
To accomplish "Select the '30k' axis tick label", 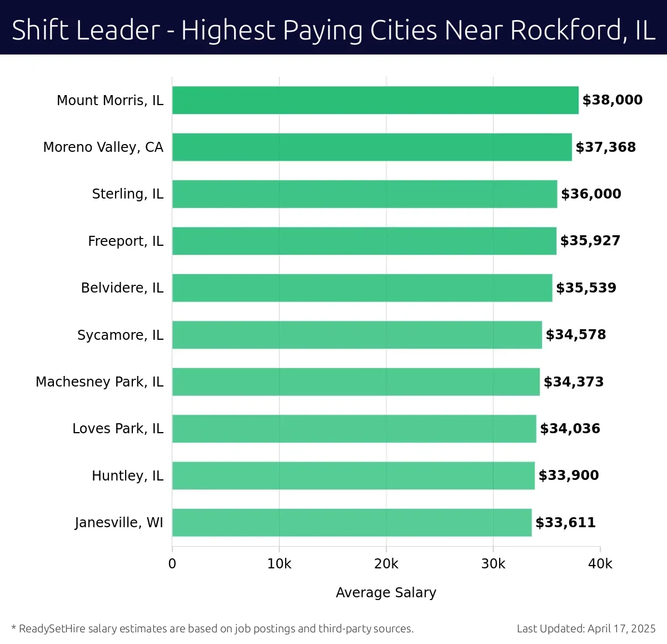I will pos(493,564).
